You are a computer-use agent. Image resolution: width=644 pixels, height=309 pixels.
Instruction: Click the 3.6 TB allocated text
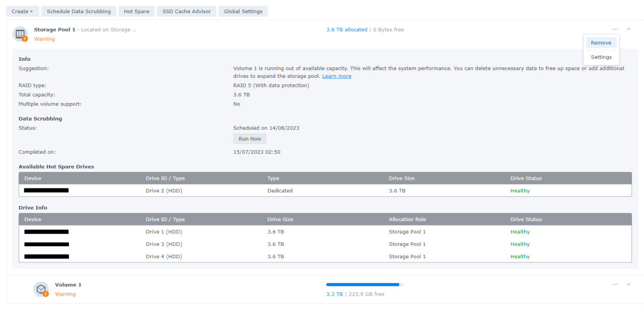[x=347, y=30]
